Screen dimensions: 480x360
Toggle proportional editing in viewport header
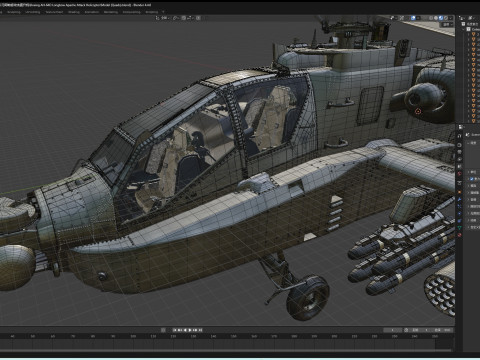click(198, 18)
